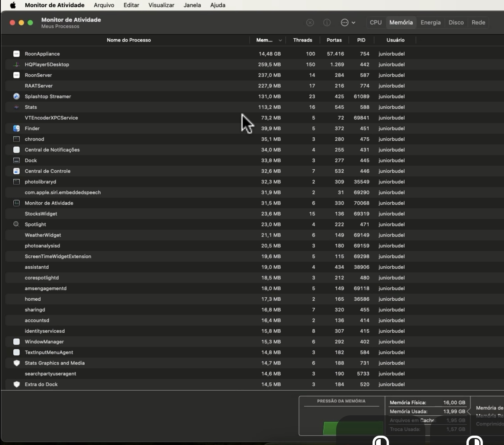Select the Stats Graphics and Media shield icon

16,363
